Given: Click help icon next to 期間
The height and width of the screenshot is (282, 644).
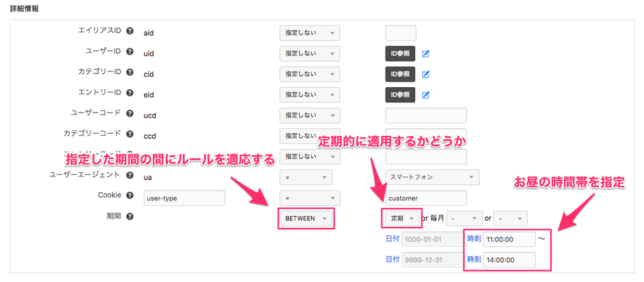Looking at the screenshot, I should [129, 217].
